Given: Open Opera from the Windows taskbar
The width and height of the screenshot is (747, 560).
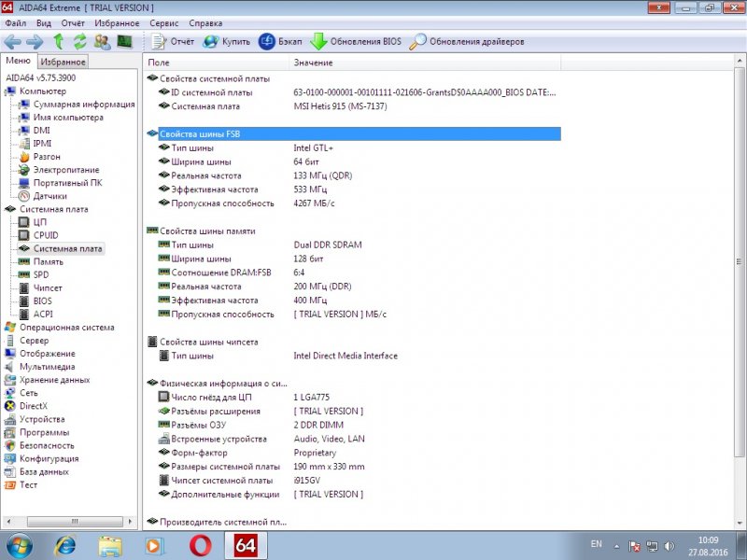Looking at the screenshot, I should point(200,545).
